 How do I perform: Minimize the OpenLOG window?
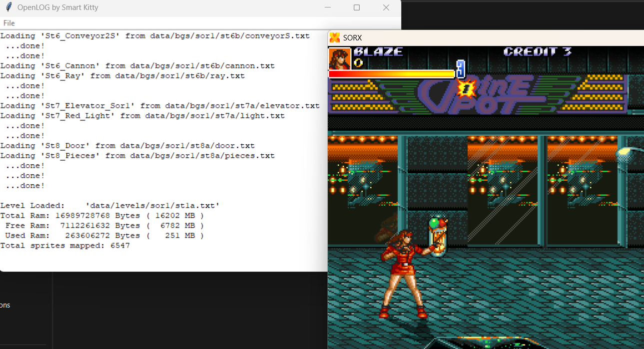pyautogui.click(x=328, y=7)
